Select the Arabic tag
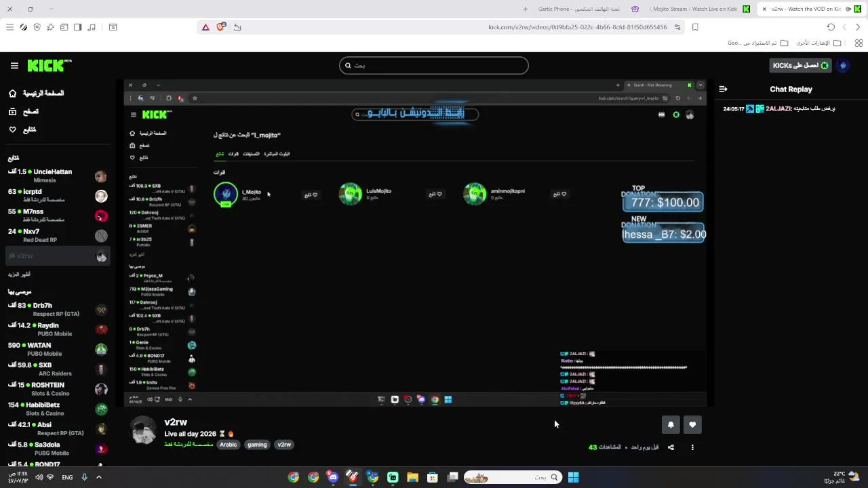868x488 pixels. click(x=229, y=445)
